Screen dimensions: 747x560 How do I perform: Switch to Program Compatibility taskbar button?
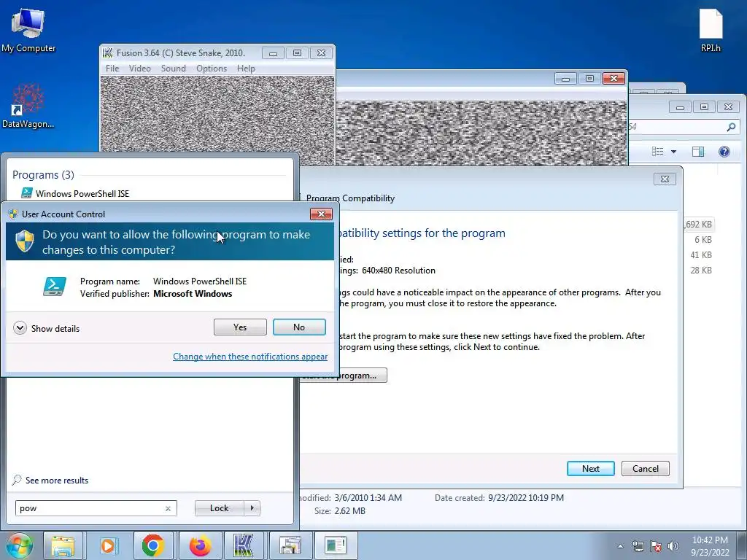point(290,545)
